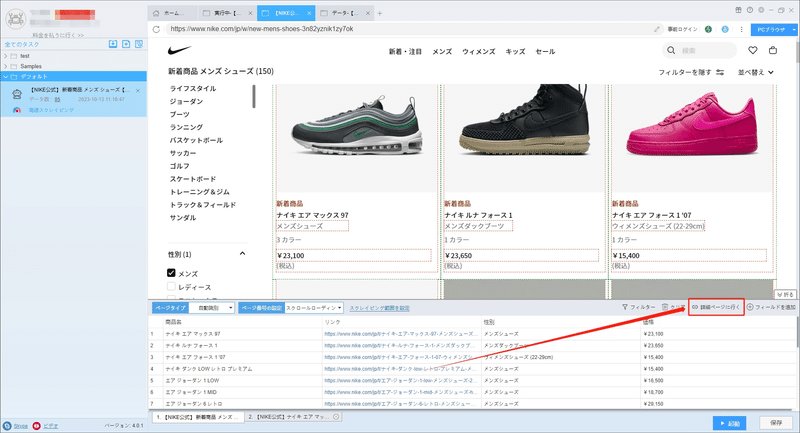800x433 pixels.
Task: Open the ウィメンズ menu
Action: tap(479, 52)
